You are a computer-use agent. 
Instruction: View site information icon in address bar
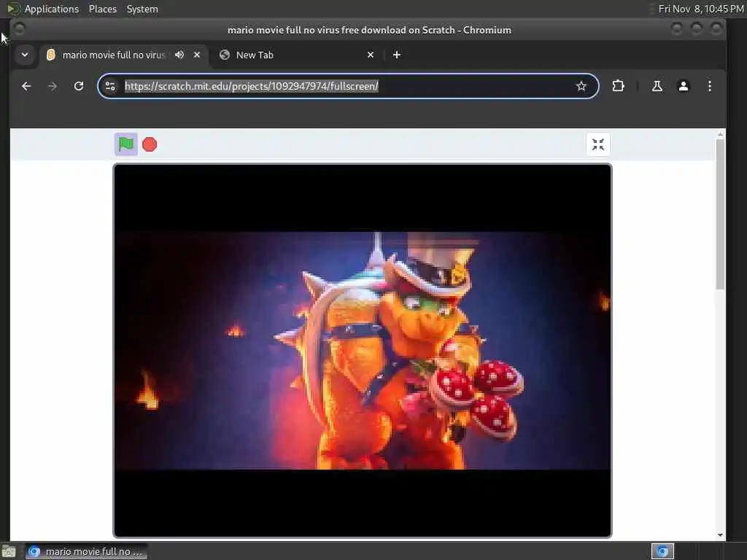(x=110, y=86)
